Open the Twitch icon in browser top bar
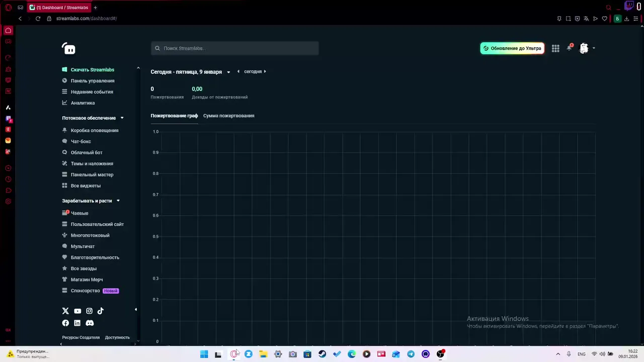644x362 pixels. 629,6
